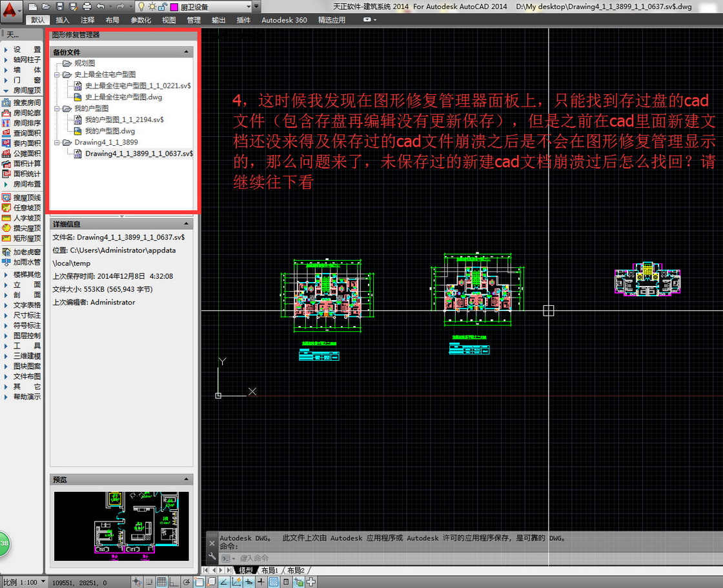Viewport: 723px width, 588px height.
Task: Open the 参数化 ribbon tab
Action: [x=141, y=20]
